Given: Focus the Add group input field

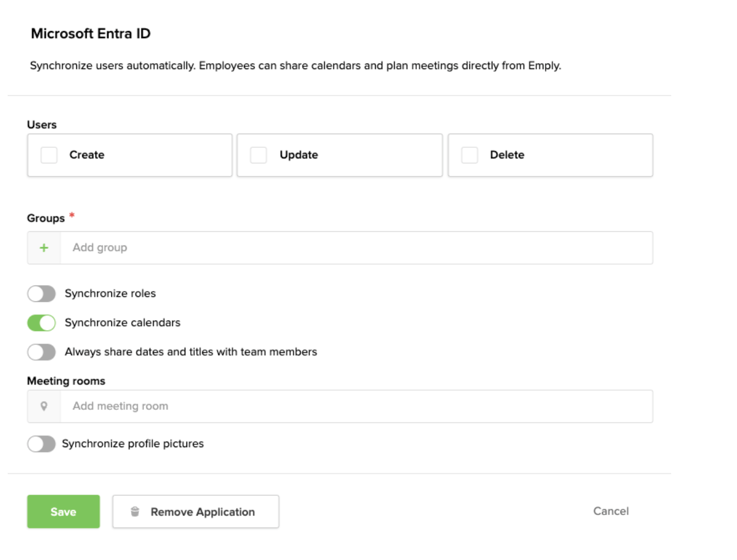Looking at the screenshot, I should (356, 248).
